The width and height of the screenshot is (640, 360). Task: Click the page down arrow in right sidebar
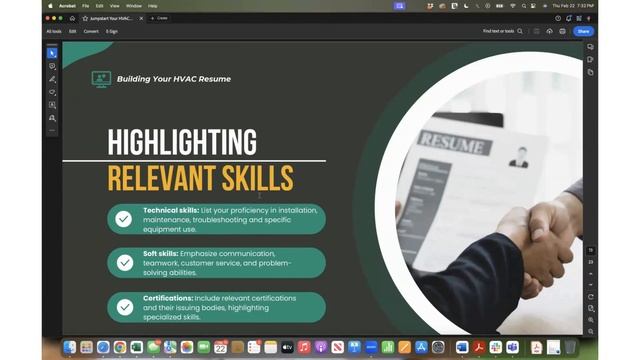[591, 285]
